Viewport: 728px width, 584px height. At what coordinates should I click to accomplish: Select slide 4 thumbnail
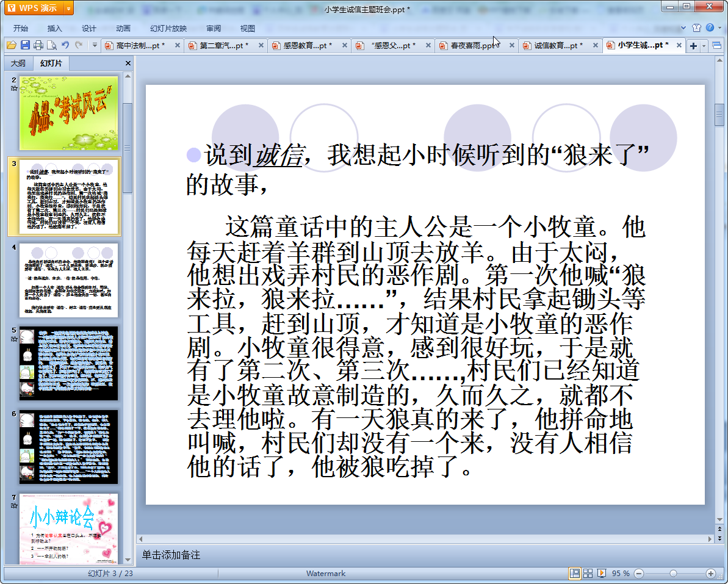[x=69, y=280]
